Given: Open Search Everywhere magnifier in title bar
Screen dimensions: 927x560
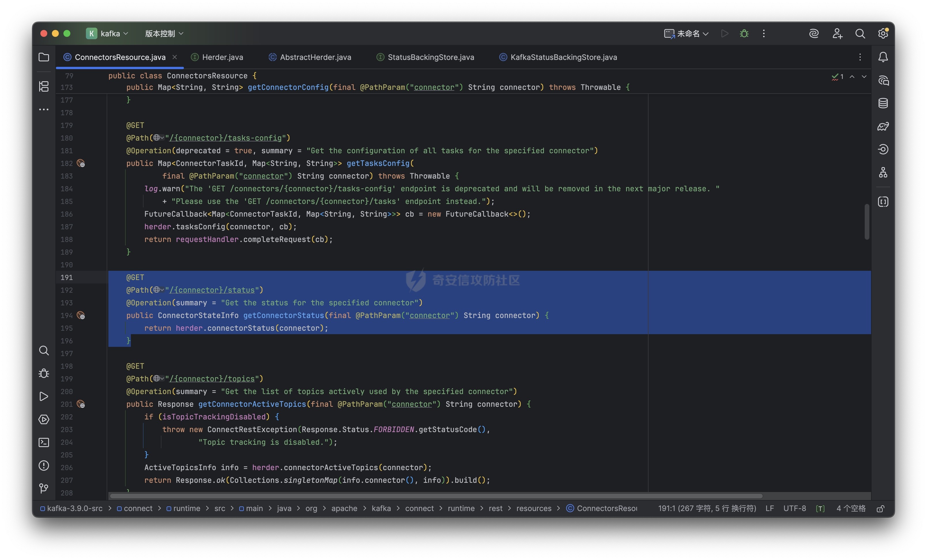Looking at the screenshot, I should [860, 33].
